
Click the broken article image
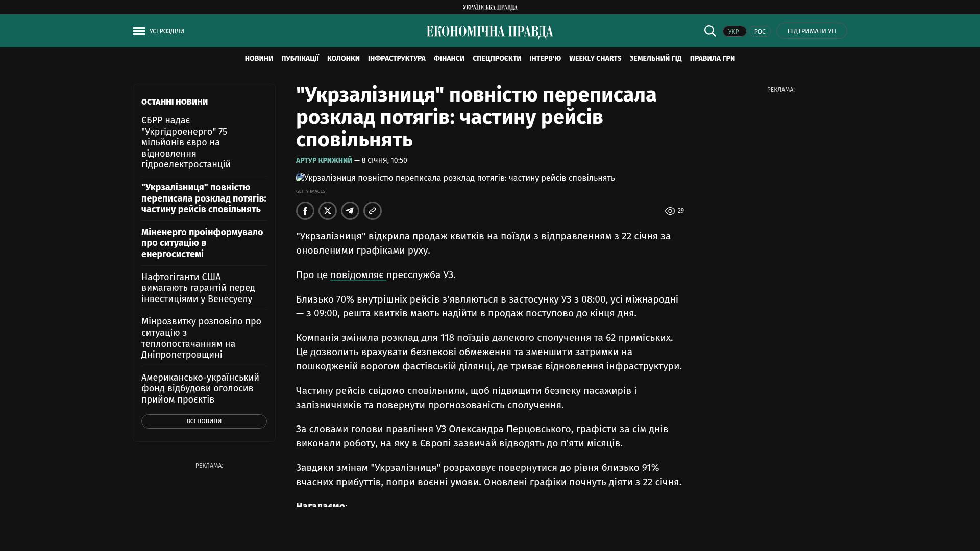455,178
